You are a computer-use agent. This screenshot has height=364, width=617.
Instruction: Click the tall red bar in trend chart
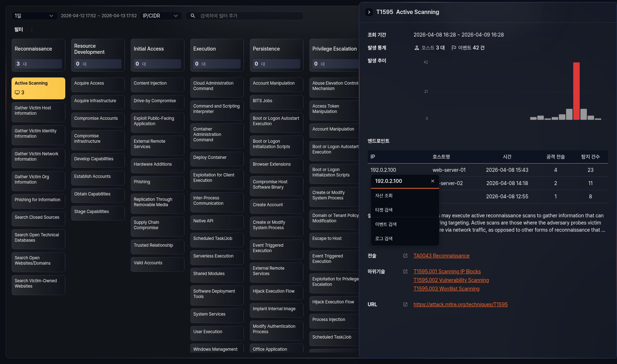click(x=576, y=91)
